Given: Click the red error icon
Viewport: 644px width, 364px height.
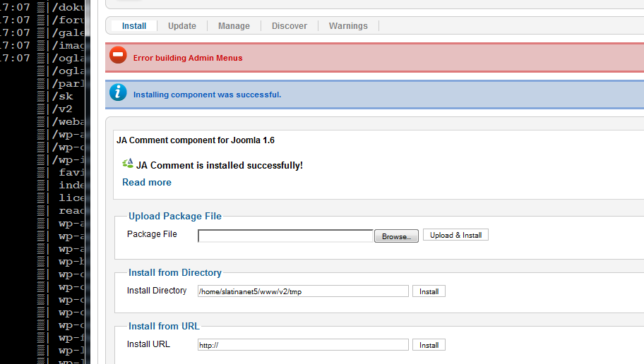Looking at the screenshot, I should 118,56.
